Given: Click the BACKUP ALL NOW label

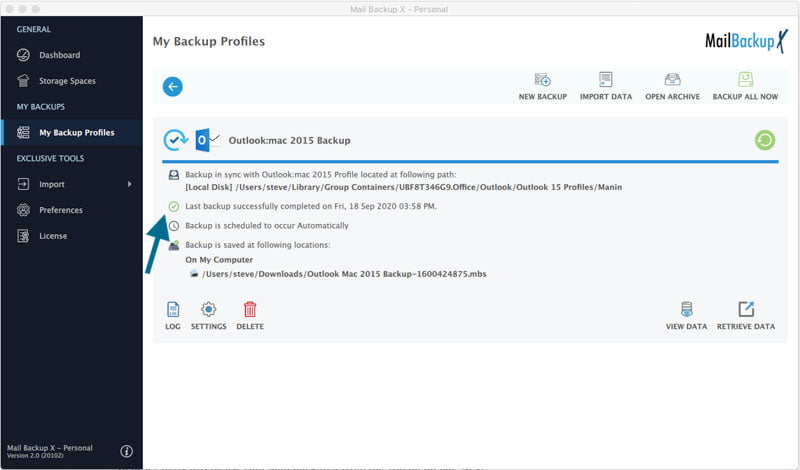Looking at the screenshot, I should pyautogui.click(x=745, y=96).
